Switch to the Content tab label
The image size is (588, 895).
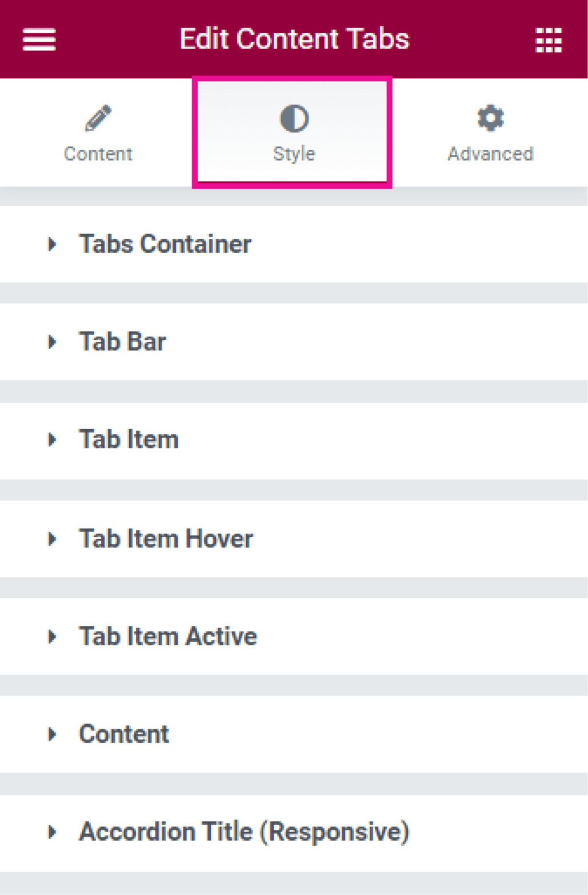[x=98, y=154]
